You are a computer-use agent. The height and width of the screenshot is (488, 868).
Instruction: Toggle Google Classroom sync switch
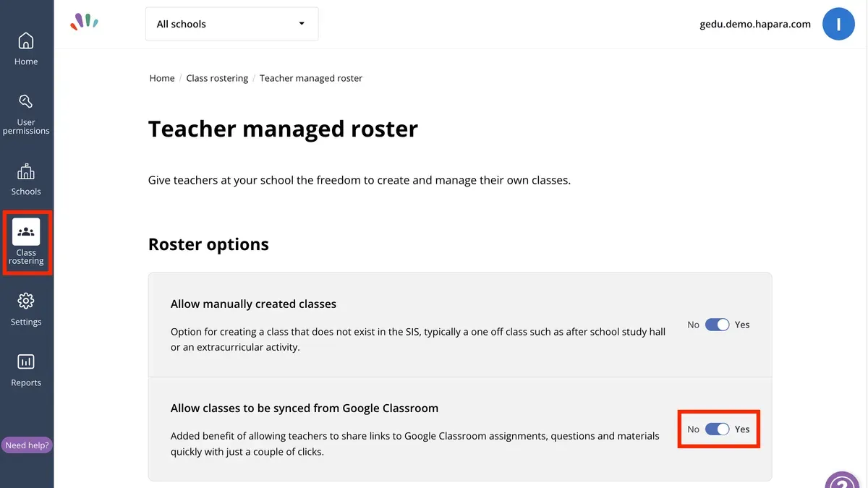pos(718,429)
